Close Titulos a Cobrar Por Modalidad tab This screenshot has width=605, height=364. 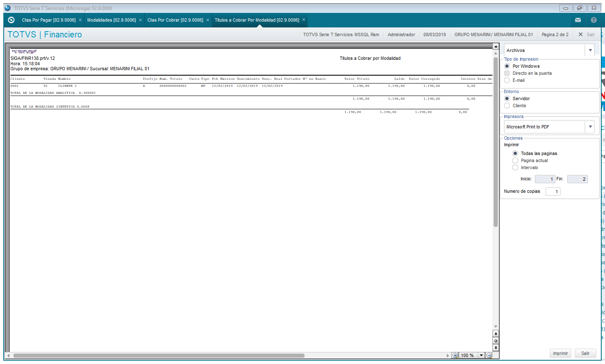tap(304, 20)
